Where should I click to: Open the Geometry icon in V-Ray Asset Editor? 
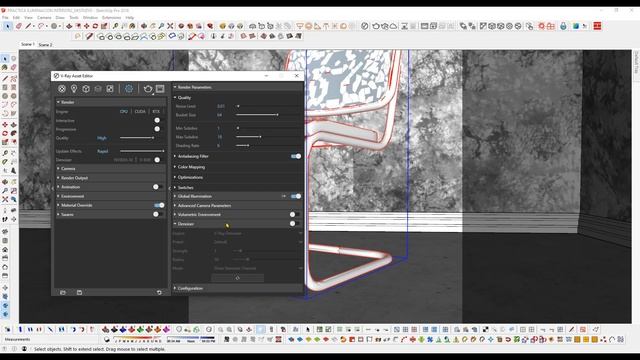pyautogui.click(x=86, y=89)
